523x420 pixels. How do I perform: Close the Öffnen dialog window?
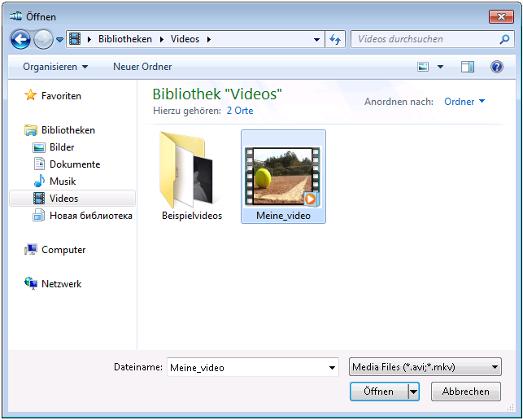coord(501,16)
